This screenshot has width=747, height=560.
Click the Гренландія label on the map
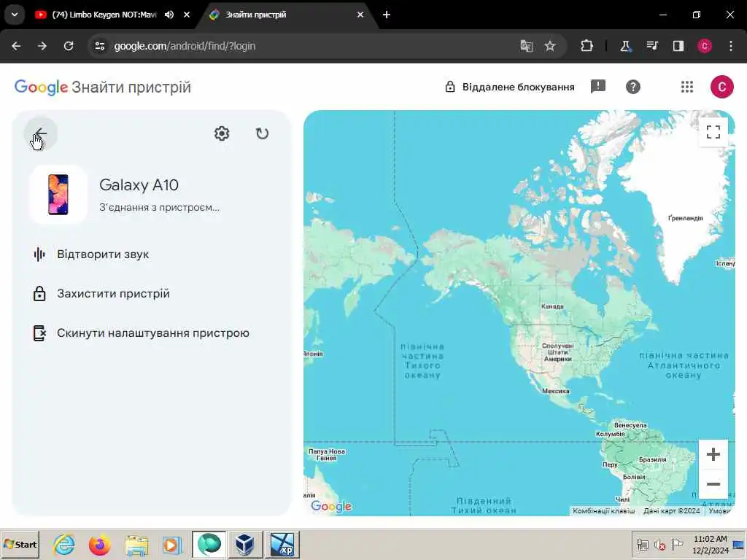click(686, 218)
